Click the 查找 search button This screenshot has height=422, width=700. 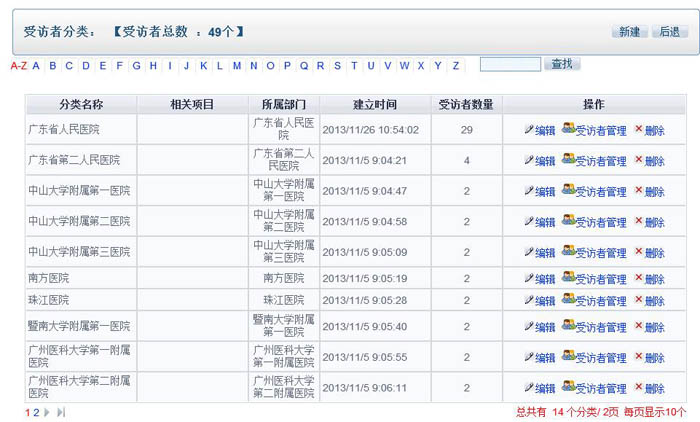pos(562,64)
